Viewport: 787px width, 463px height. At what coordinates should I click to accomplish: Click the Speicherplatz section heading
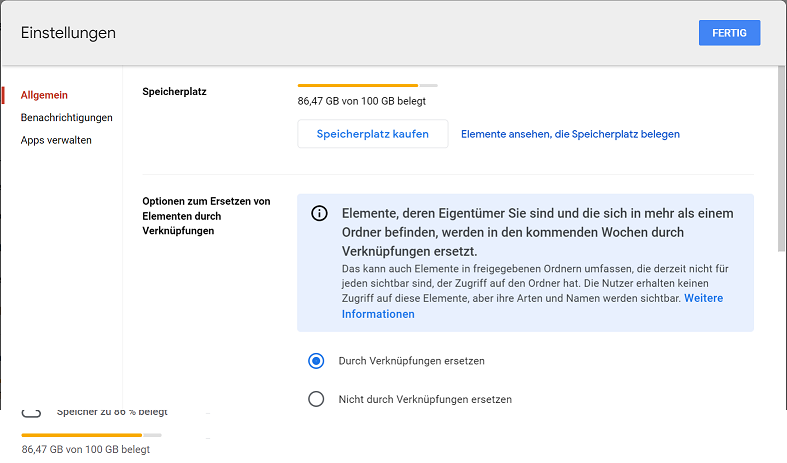[x=175, y=92]
